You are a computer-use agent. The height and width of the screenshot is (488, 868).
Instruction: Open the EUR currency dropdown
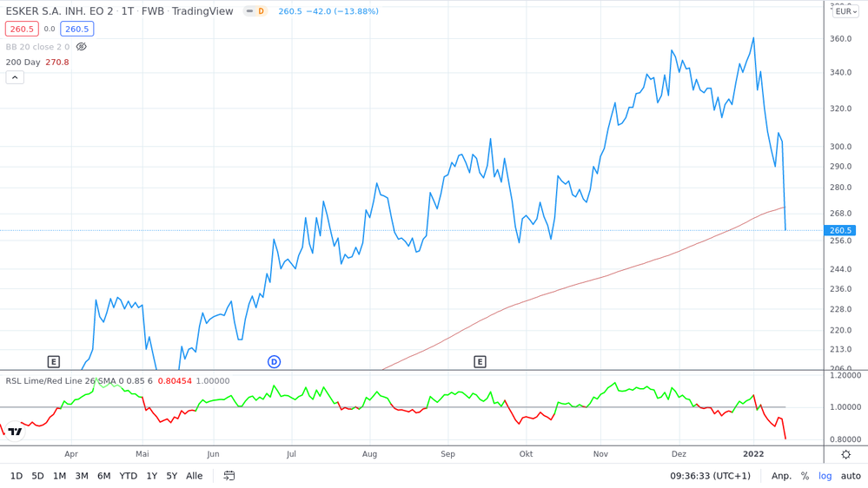click(x=846, y=11)
